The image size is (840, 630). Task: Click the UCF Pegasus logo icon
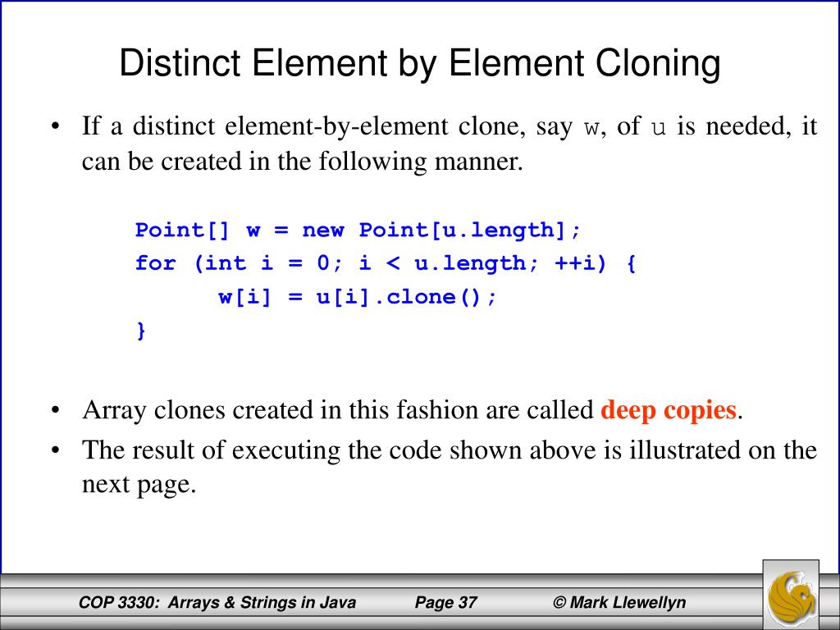click(791, 595)
